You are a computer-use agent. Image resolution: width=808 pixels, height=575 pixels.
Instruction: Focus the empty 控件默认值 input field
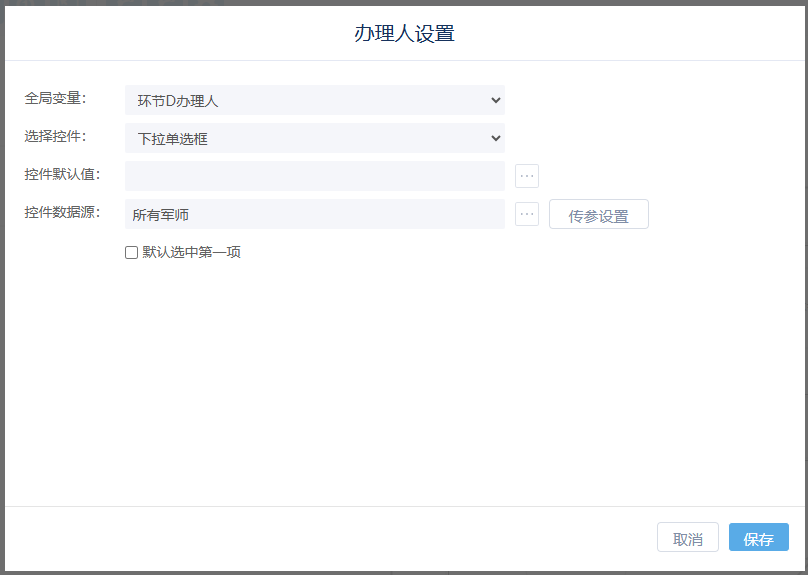[x=314, y=176]
